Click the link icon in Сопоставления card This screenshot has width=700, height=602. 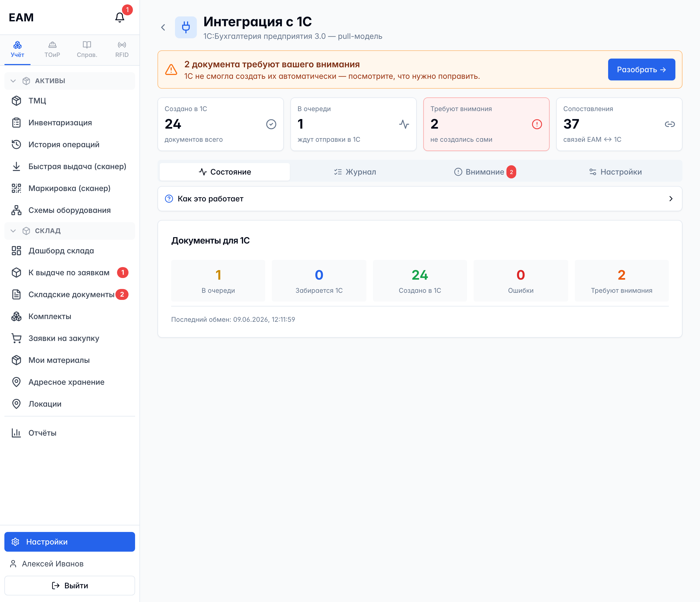click(670, 125)
